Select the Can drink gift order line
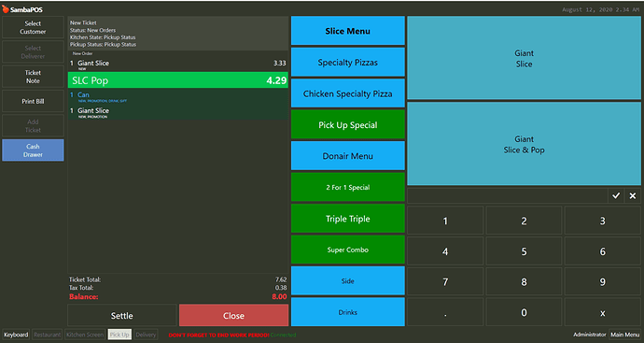This screenshot has height=343, width=644. click(x=178, y=96)
